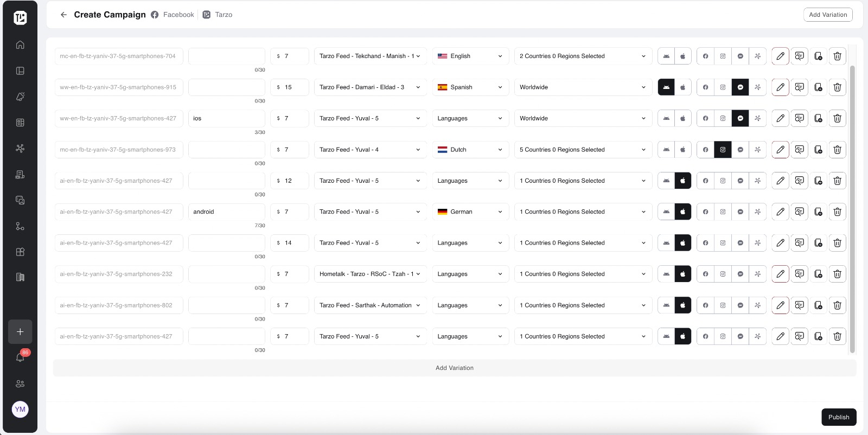Click the Publish button
This screenshot has width=868, height=435.
point(838,417)
